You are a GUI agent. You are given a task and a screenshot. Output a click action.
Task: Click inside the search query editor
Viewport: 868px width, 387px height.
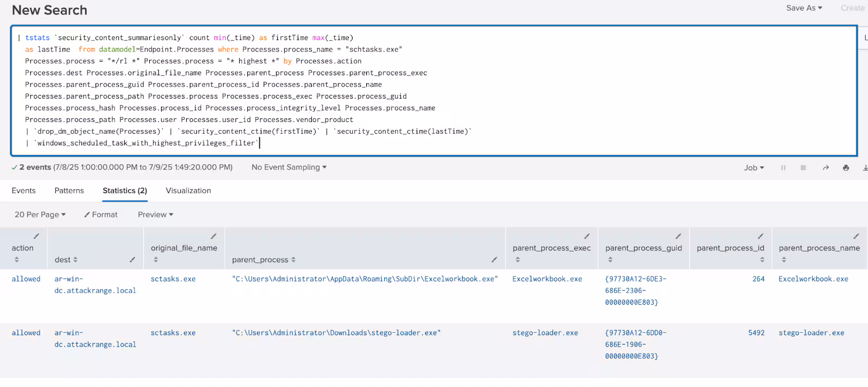(x=434, y=91)
